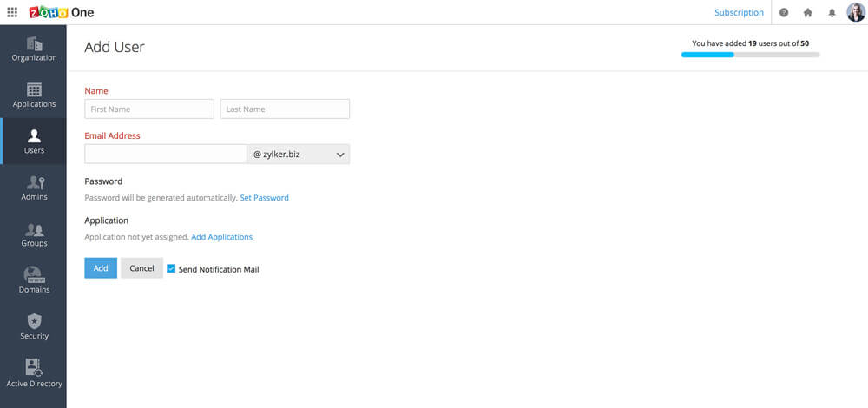Click the Zoho One logo
This screenshot has height=408, width=868.
tap(62, 12)
